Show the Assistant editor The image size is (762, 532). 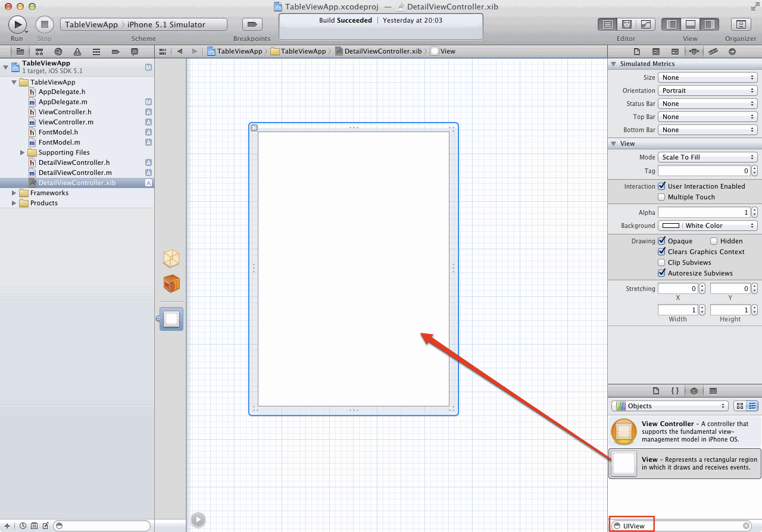626,24
